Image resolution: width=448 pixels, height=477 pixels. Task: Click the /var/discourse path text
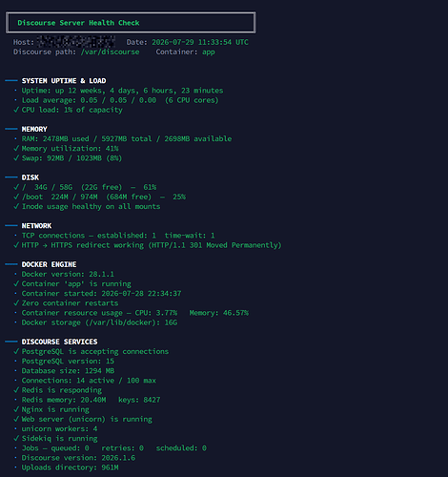pos(110,52)
